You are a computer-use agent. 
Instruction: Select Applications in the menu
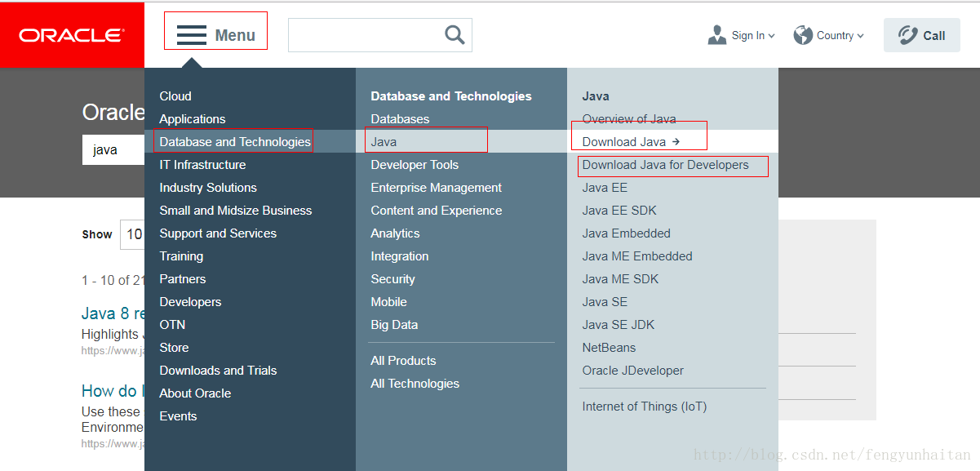[193, 119]
